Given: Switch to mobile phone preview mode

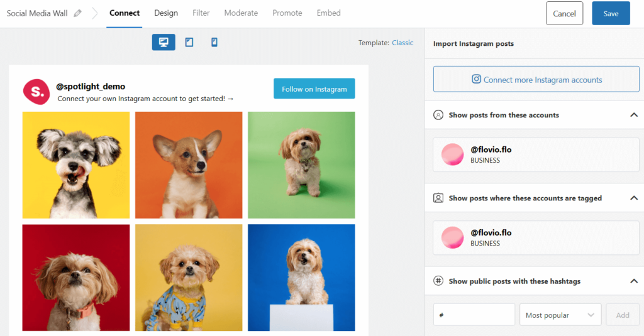Looking at the screenshot, I should point(214,42).
